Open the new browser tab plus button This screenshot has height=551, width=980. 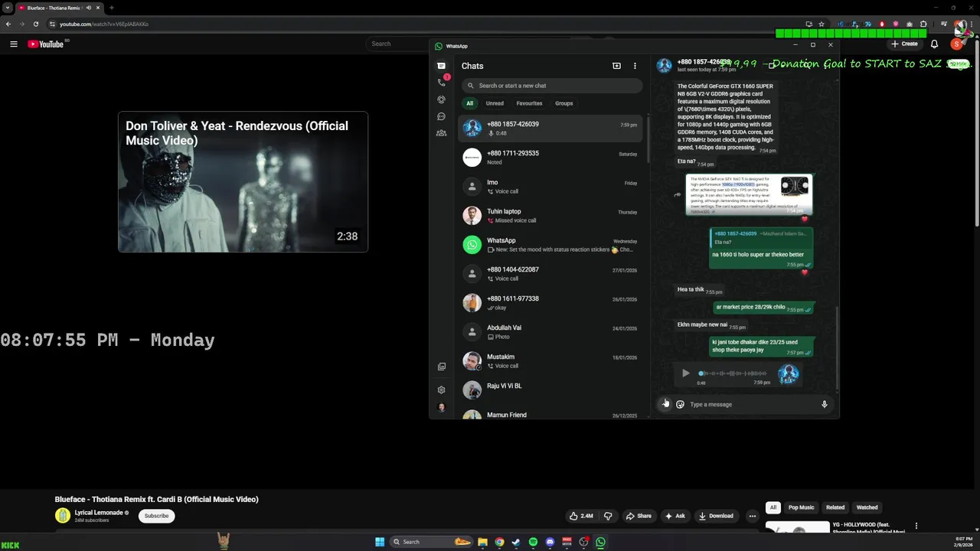112,8
